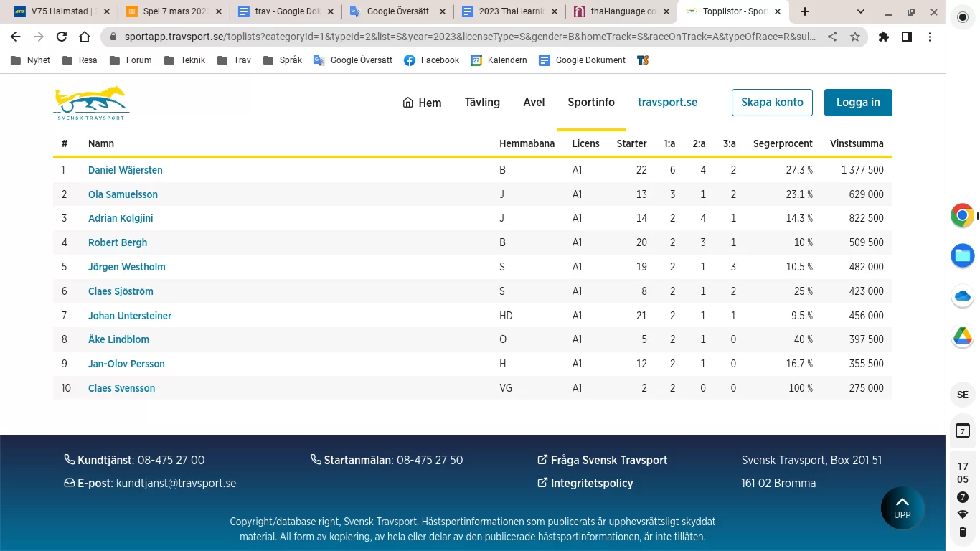Open Daniel Wäjersten's profile link

[x=126, y=170]
